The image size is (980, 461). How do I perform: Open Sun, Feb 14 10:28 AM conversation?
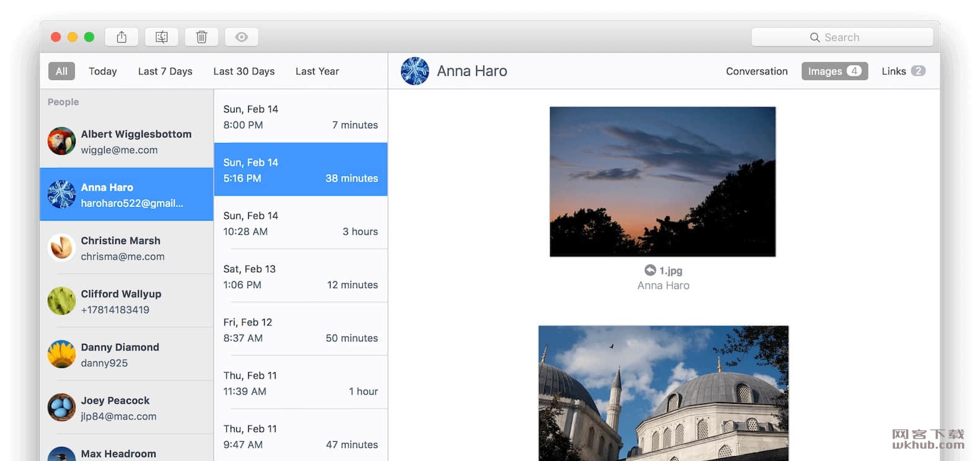(301, 223)
